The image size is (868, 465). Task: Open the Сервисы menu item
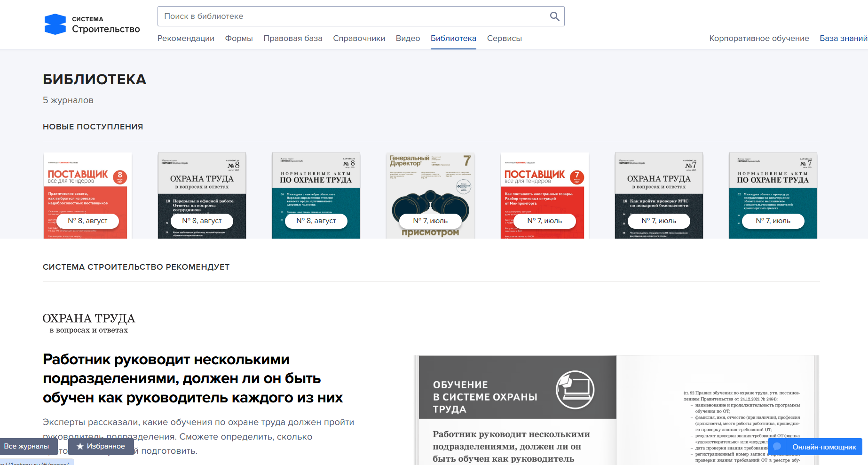tap(504, 39)
